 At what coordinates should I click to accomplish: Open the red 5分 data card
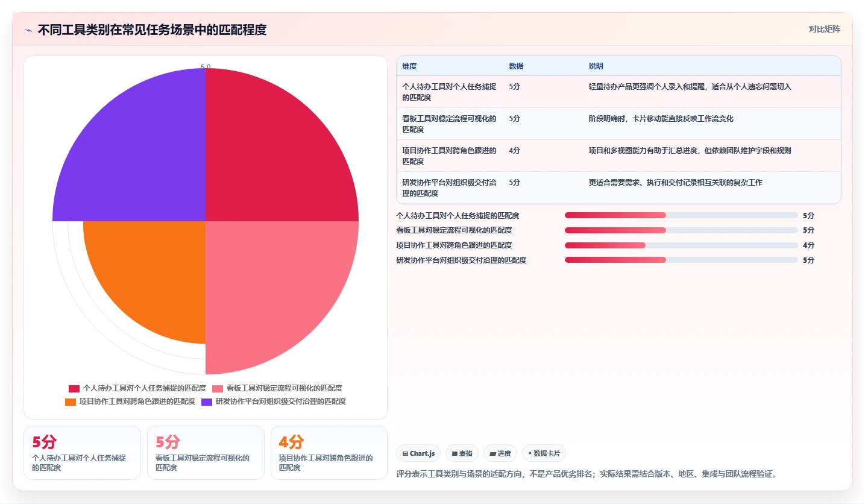click(x=82, y=453)
